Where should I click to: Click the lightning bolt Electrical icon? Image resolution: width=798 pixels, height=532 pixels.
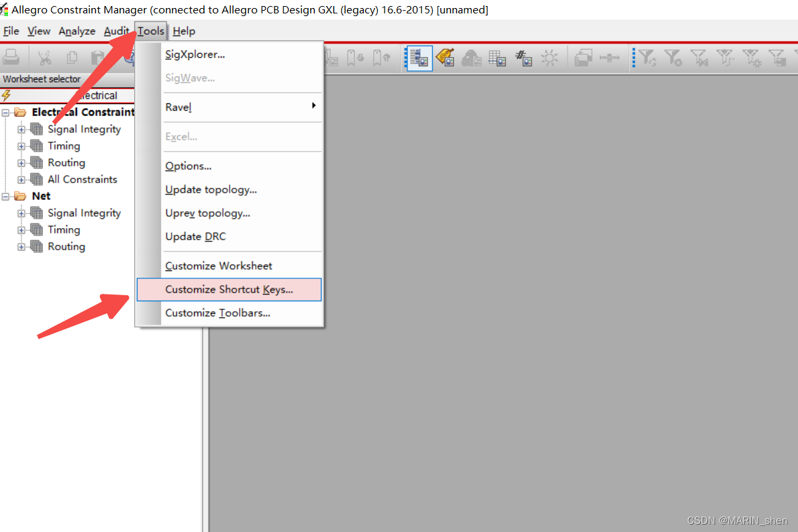(6, 95)
